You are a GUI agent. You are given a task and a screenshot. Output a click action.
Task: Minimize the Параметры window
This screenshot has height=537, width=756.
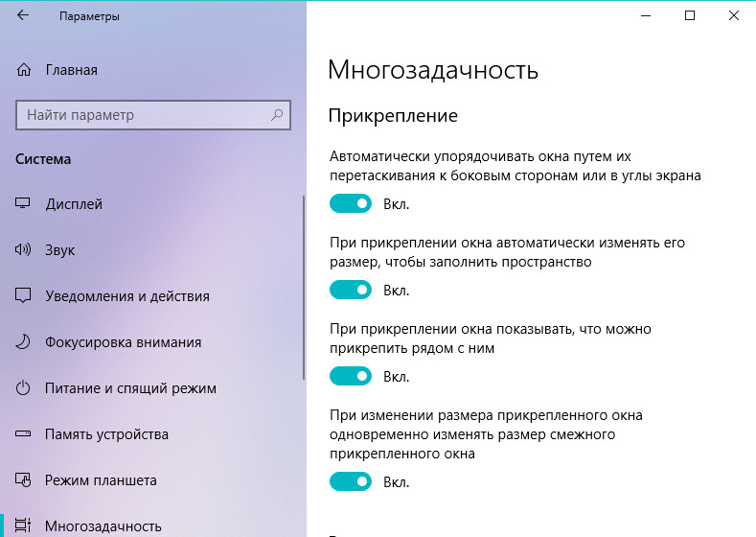pos(646,15)
